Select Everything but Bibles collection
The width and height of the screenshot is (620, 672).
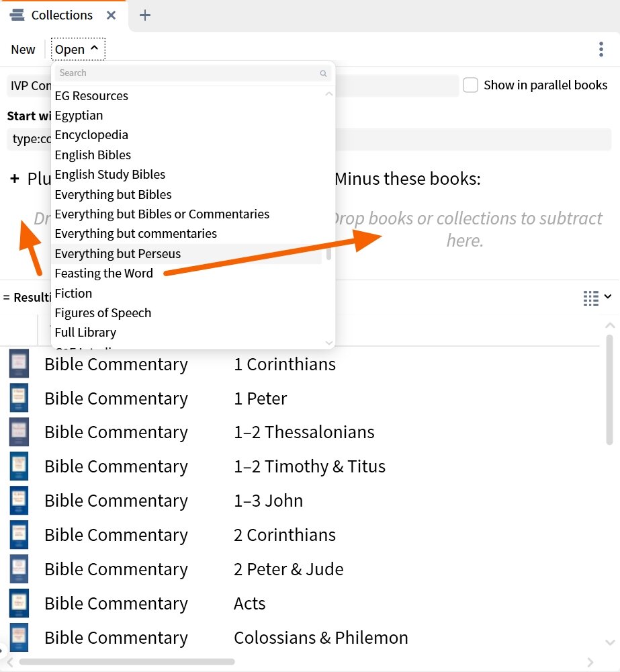(x=113, y=194)
